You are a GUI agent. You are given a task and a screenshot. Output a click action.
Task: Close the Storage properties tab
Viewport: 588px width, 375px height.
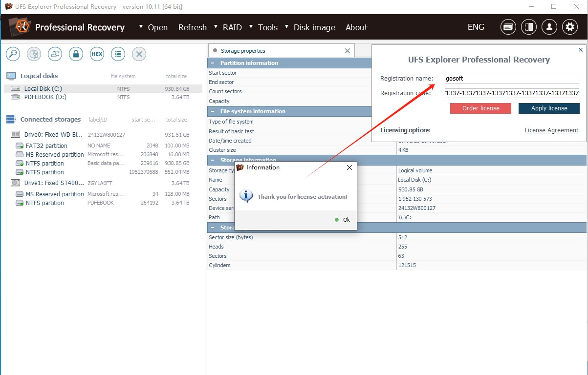tap(348, 51)
